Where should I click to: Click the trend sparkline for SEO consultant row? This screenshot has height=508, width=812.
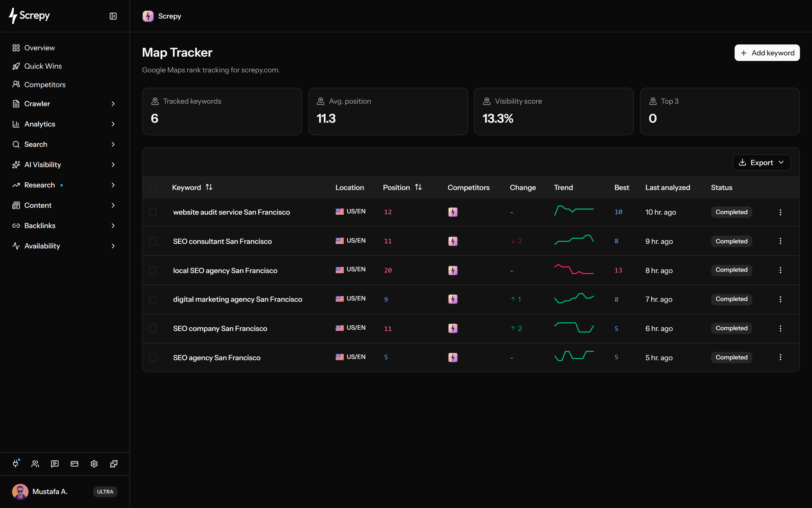tap(574, 240)
